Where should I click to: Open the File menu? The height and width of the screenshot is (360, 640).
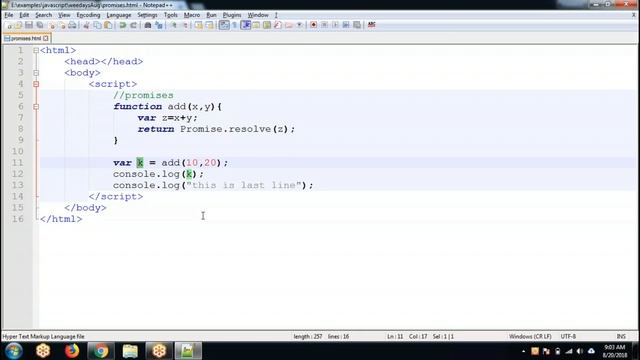[x=9, y=15]
